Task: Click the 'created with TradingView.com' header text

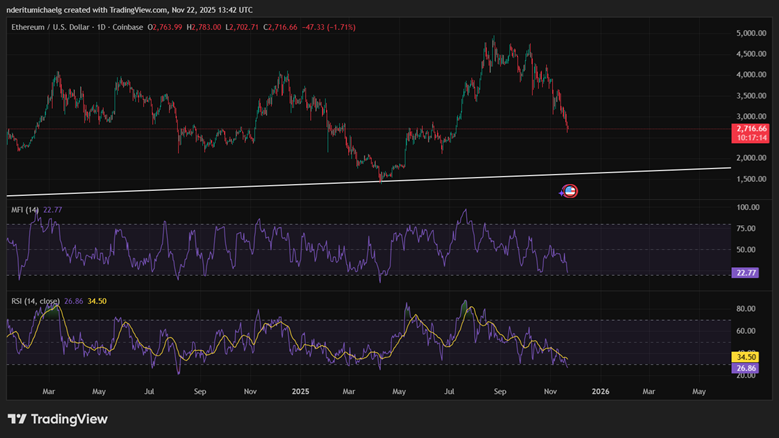Action: point(118,7)
